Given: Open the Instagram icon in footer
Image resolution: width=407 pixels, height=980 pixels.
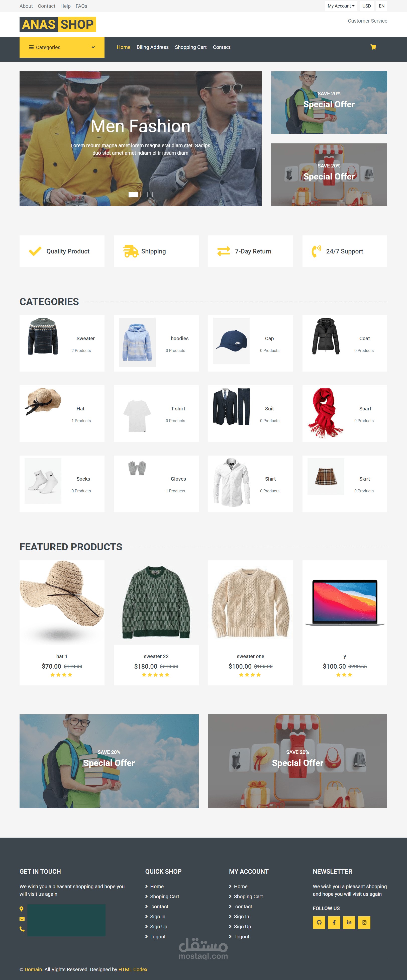Looking at the screenshot, I should click(x=364, y=922).
